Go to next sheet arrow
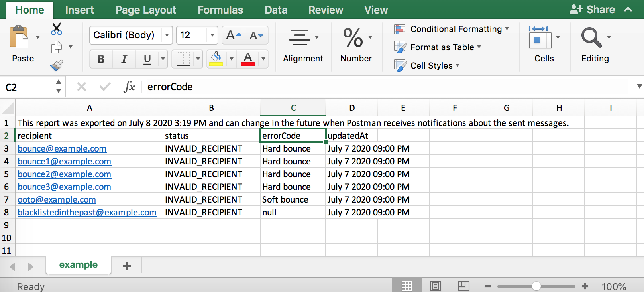The height and width of the screenshot is (292, 644). 31,266
